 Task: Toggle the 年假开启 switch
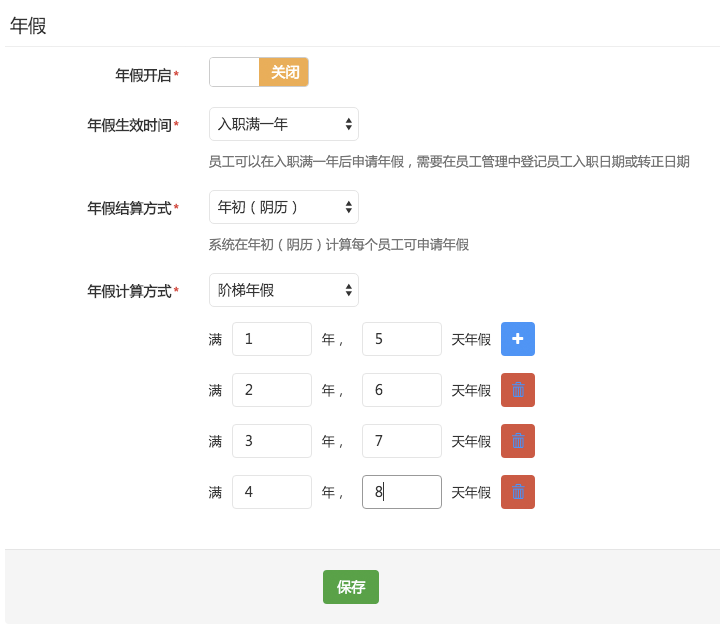click(259, 72)
